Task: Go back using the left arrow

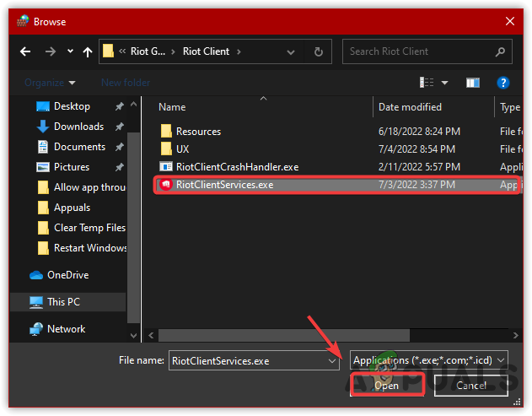Action: point(25,51)
